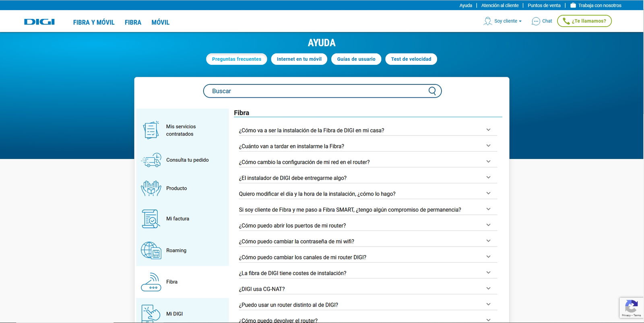Click the DIGI logo
644x323 pixels.
(x=39, y=22)
